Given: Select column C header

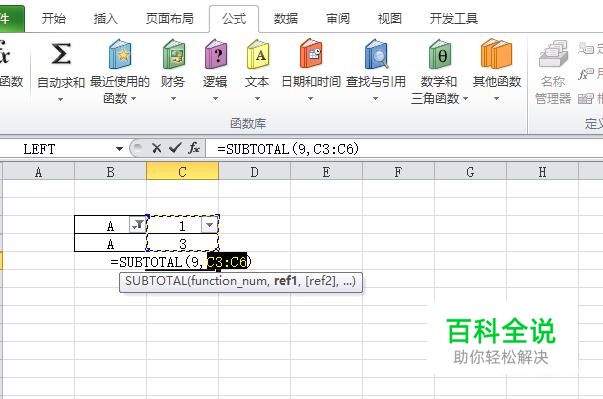Looking at the screenshot, I should [x=183, y=171].
